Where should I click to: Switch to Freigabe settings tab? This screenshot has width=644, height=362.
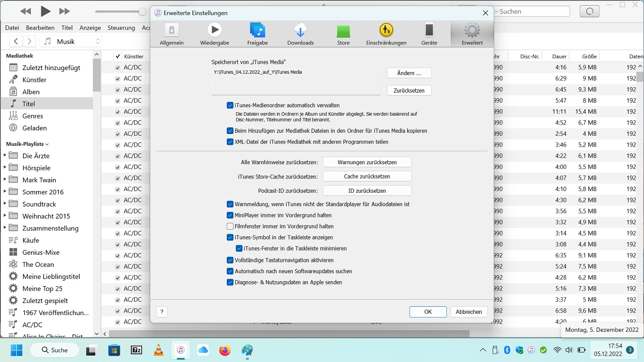click(257, 34)
